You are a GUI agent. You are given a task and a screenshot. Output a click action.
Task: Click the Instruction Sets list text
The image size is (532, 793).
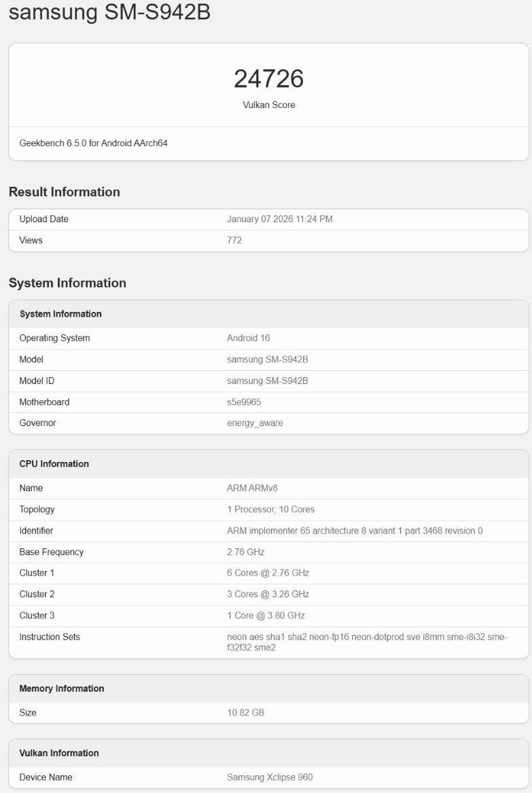pos(367,642)
